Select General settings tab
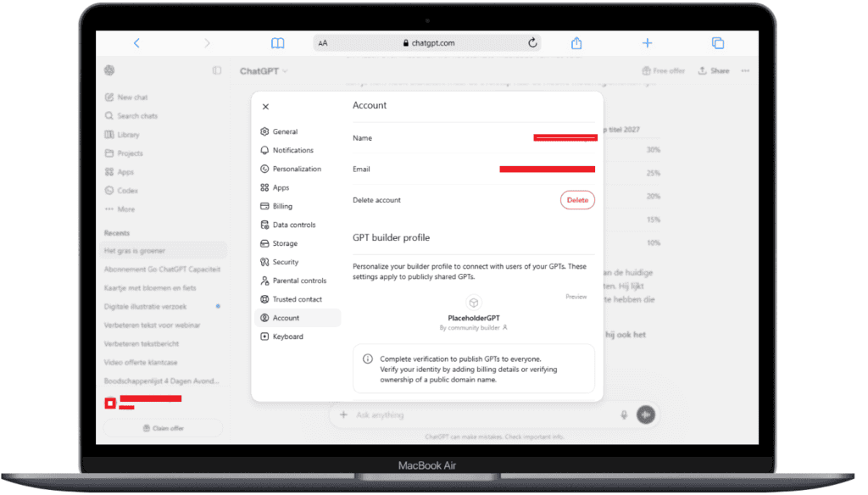The height and width of the screenshot is (495, 868). (x=298, y=131)
